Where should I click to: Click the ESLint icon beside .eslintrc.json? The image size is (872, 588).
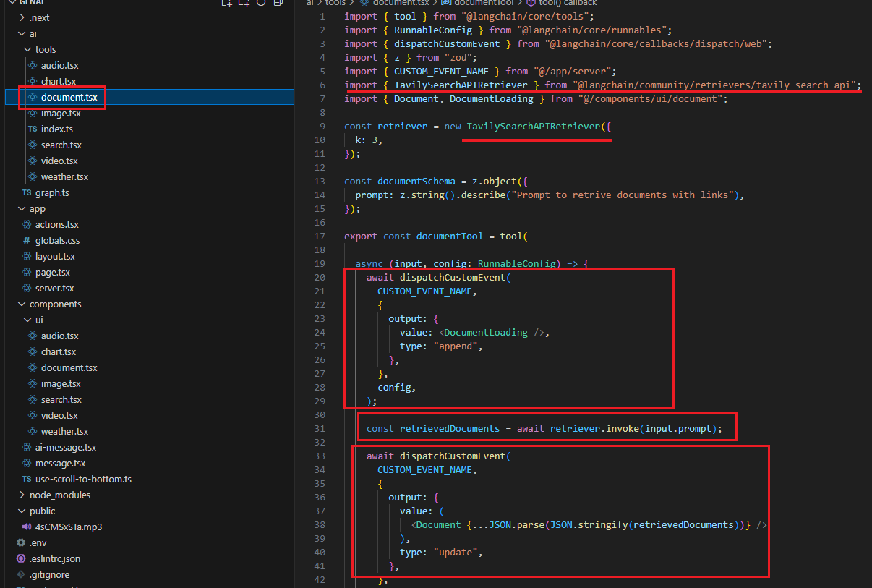(x=21, y=559)
